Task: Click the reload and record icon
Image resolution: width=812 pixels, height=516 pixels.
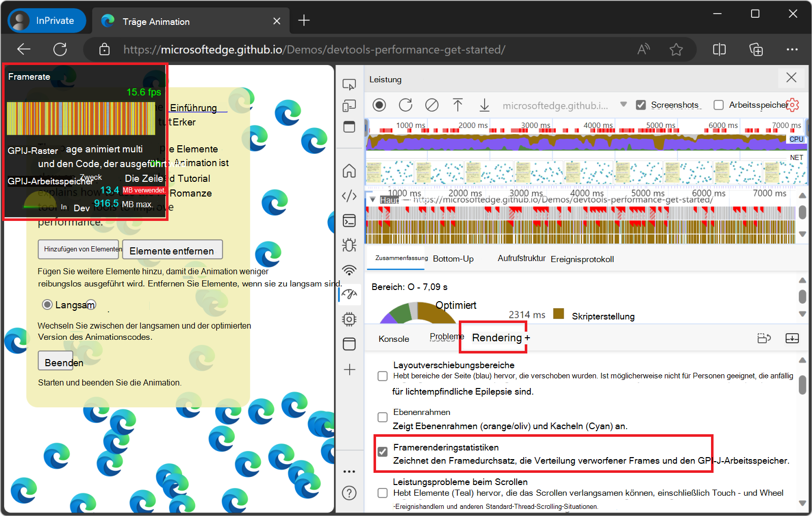Action: pyautogui.click(x=405, y=105)
